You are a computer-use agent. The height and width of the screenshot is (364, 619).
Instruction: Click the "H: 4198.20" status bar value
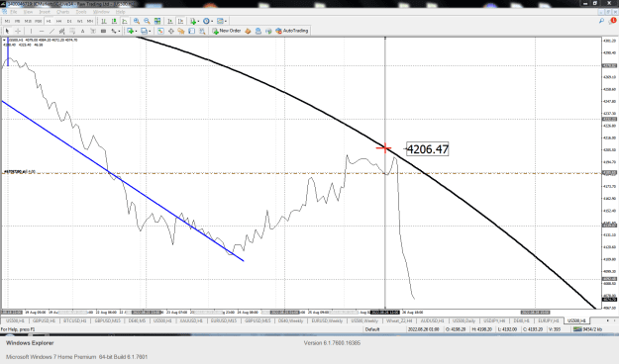[x=481, y=329]
